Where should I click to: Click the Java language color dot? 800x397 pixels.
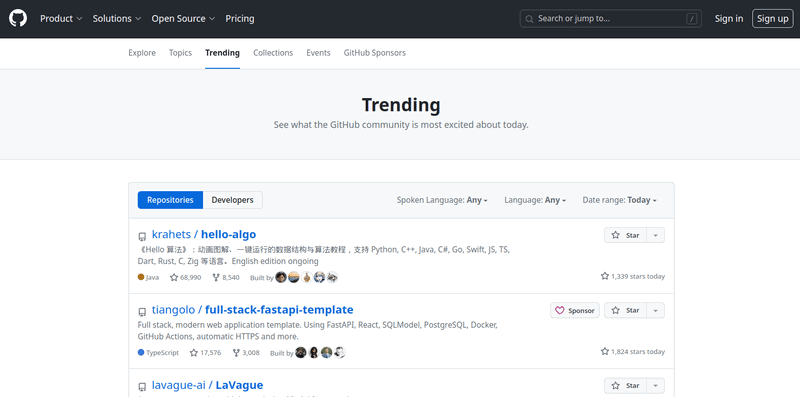tap(141, 277)
